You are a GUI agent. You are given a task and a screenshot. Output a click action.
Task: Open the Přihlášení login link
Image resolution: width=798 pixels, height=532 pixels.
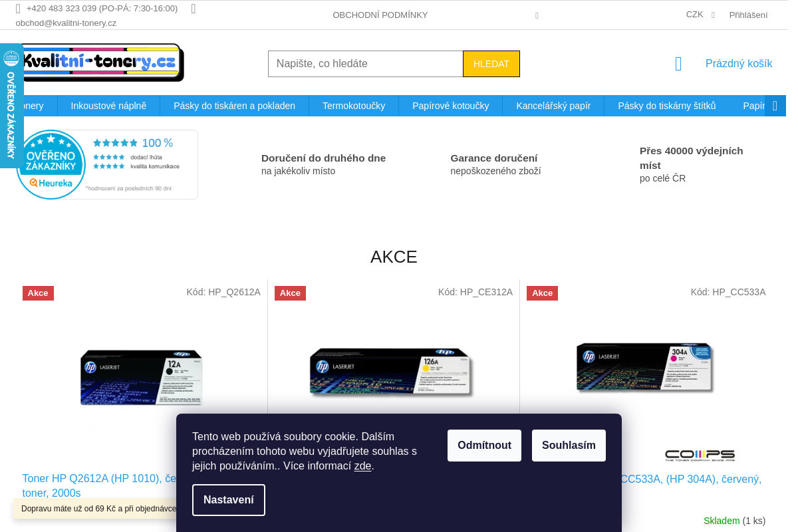(748, 15)
